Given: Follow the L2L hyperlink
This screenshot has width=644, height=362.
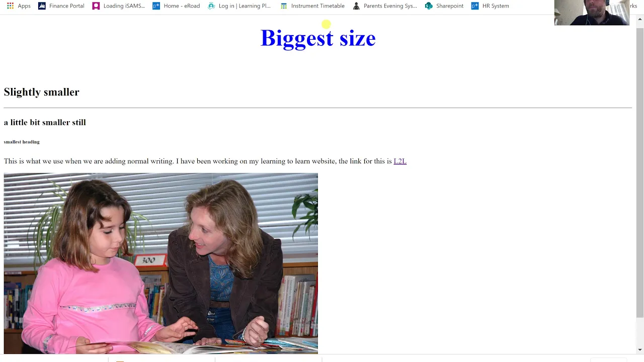Looking at the screenshot, I should [x=400, y=161].
